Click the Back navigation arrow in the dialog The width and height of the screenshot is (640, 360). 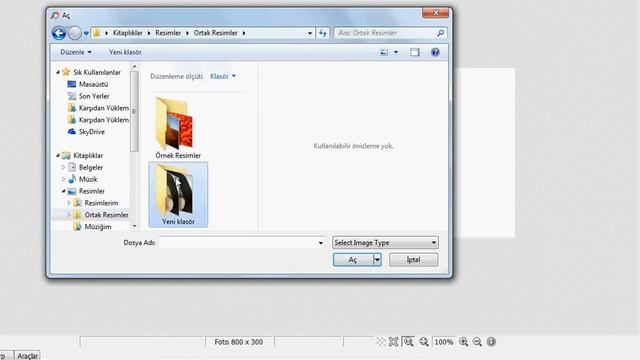point(59,33)
